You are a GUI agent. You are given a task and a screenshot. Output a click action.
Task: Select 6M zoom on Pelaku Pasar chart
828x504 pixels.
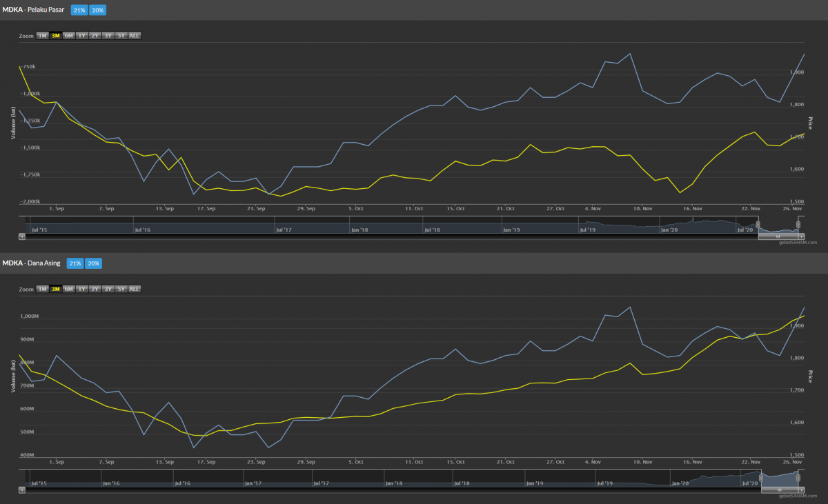click(x=69, y=35)
